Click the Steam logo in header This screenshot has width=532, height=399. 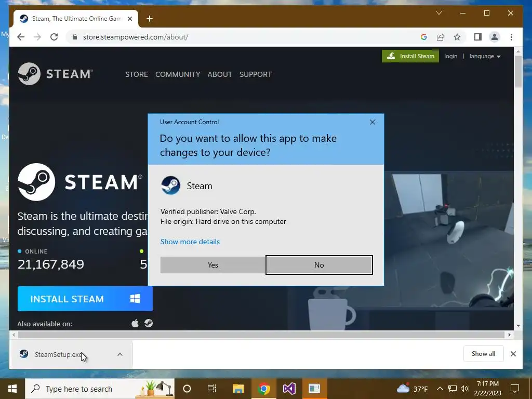(55, 74)
